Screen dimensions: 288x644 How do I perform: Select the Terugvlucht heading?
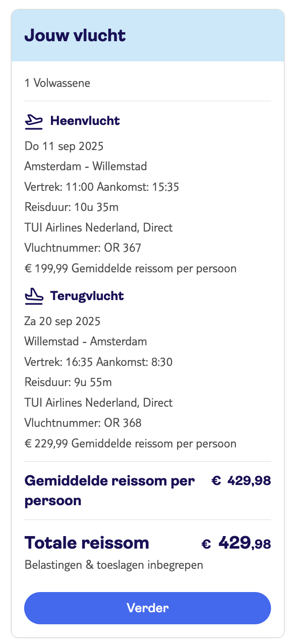click(x=87, y=296)
